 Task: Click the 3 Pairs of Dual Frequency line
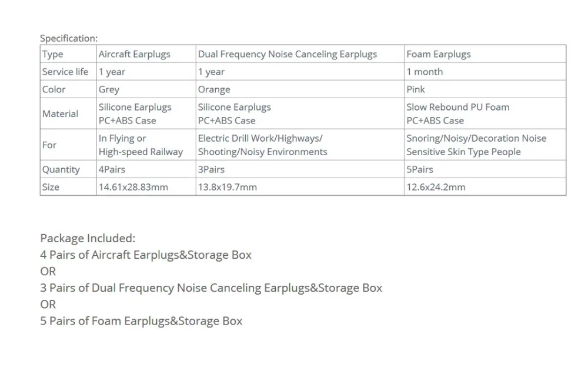coord(211,288)
